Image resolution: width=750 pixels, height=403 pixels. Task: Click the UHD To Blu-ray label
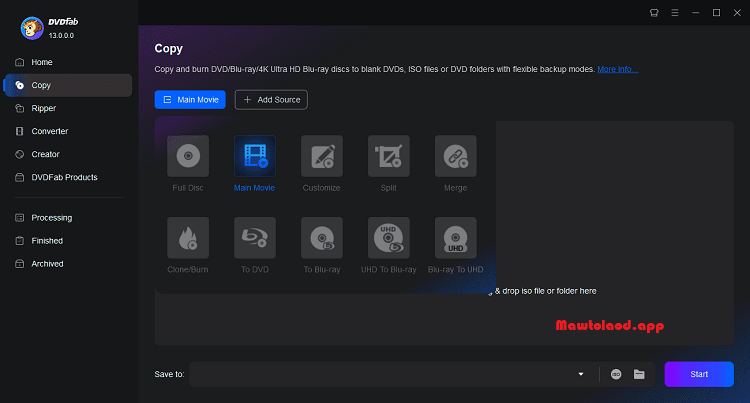[x=388, y=270]
